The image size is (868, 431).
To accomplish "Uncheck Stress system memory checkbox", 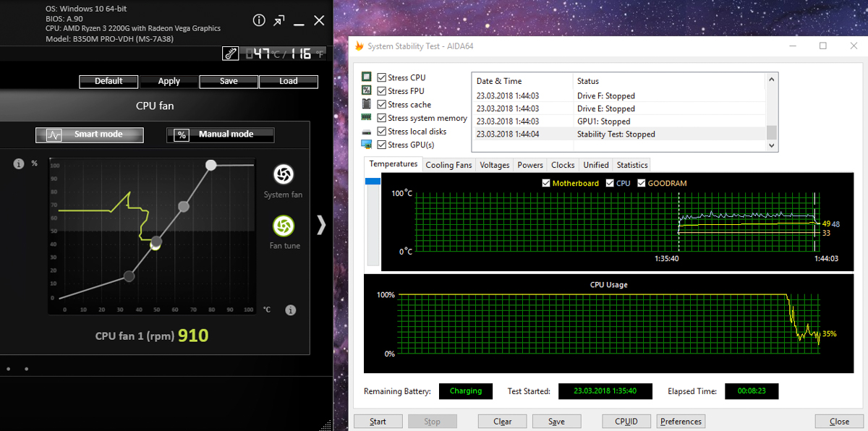I will (x=381, y=118).
